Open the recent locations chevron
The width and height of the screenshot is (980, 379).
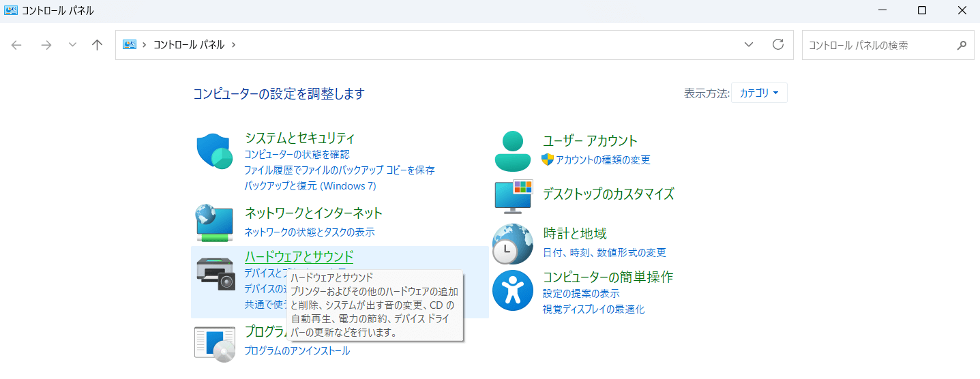(72, 45)
